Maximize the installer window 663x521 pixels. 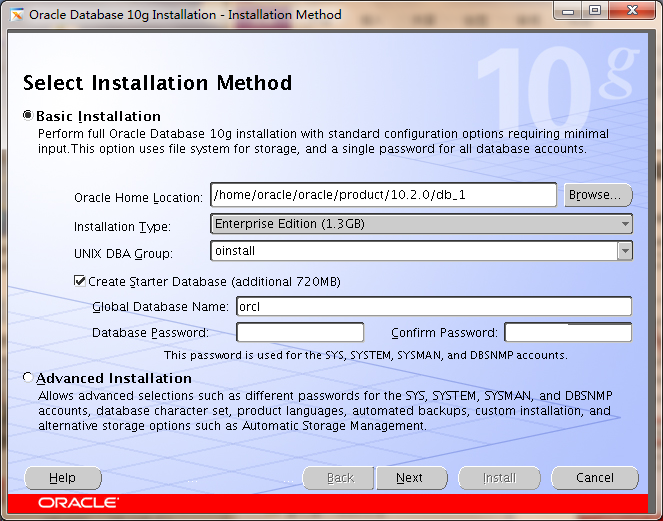tap(595, 11)
